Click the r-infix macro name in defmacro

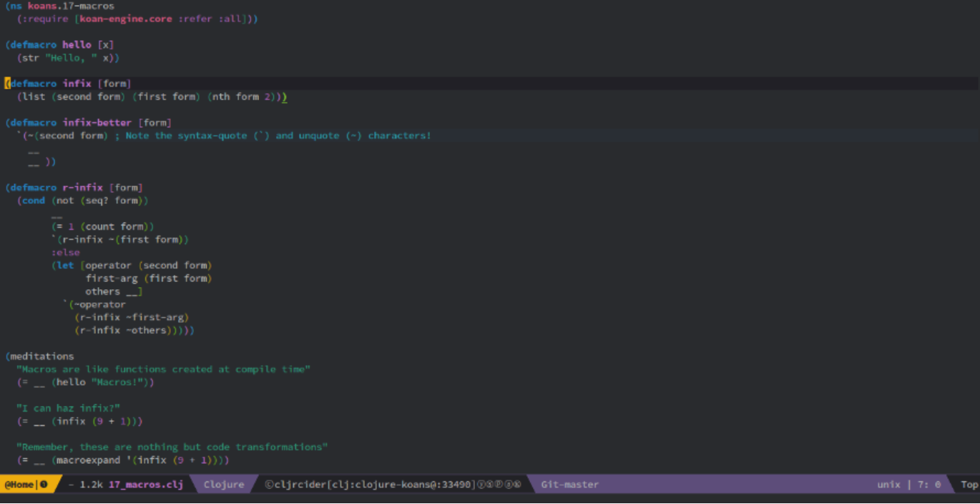(x=82, y=188)
